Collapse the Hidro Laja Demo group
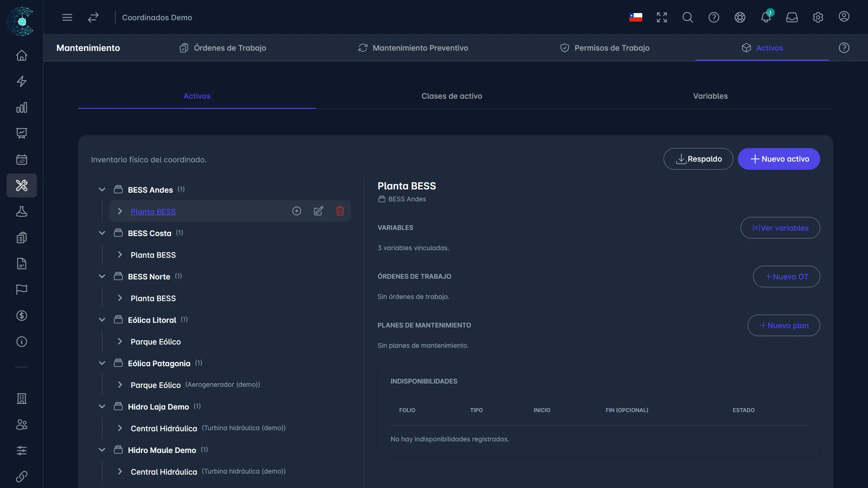 pos(102,406)
